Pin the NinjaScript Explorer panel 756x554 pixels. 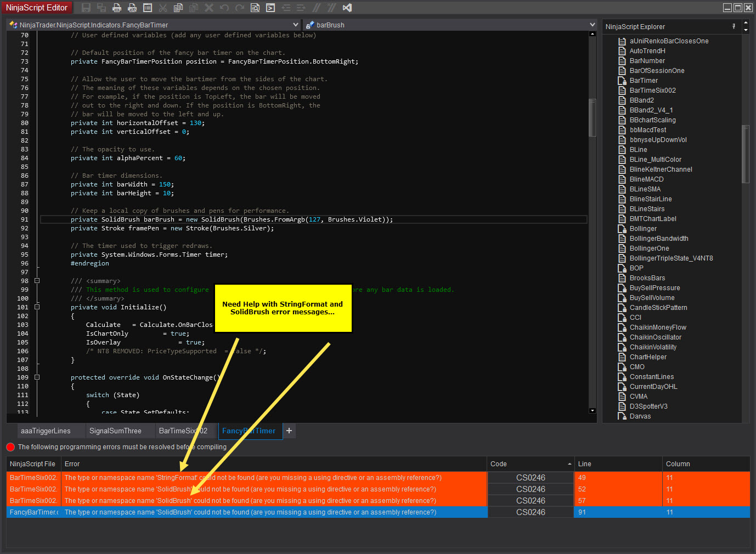click(x=734, y=26)
